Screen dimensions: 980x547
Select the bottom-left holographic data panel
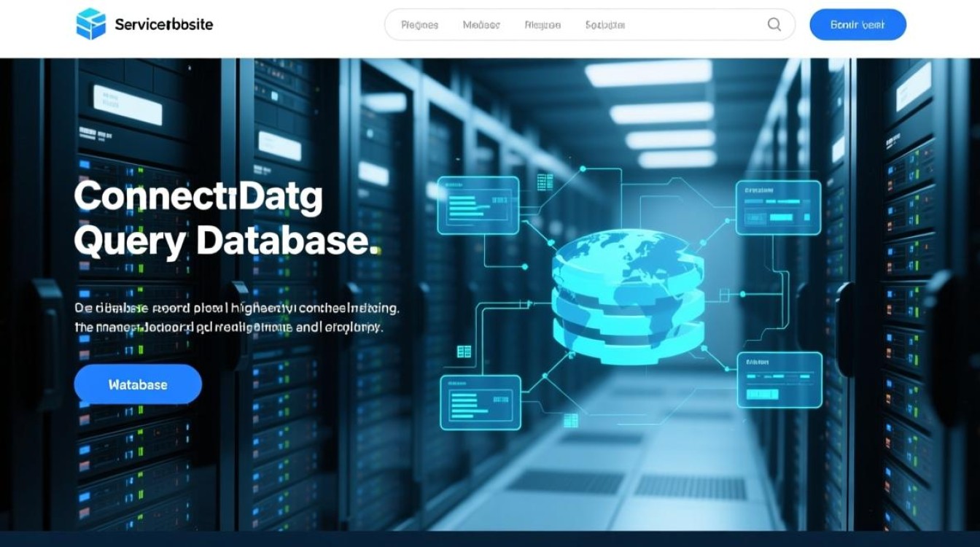[481, 402]
